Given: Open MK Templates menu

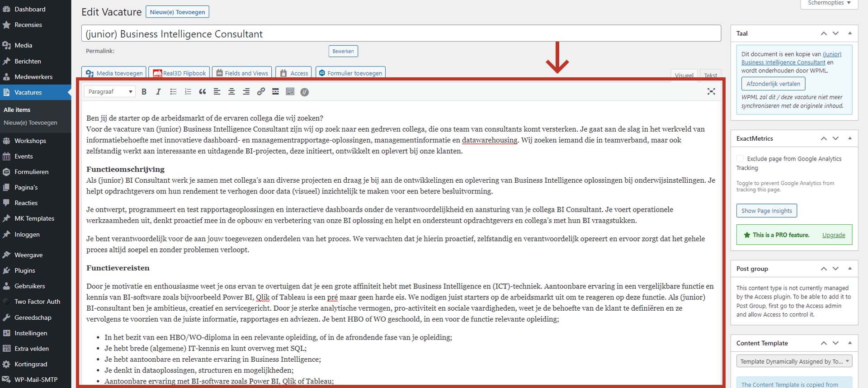Looking at the screenshot, I should (35, 218).
